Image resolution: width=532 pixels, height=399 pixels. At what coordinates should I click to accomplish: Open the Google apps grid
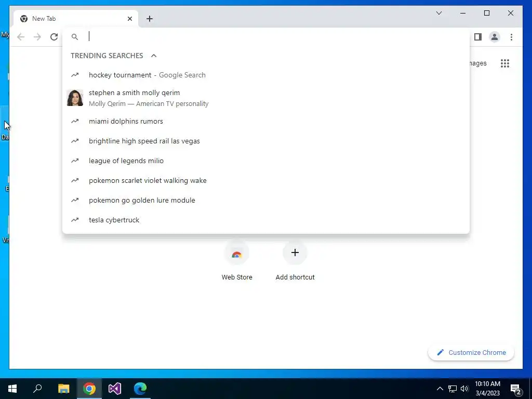coord(505,63)
